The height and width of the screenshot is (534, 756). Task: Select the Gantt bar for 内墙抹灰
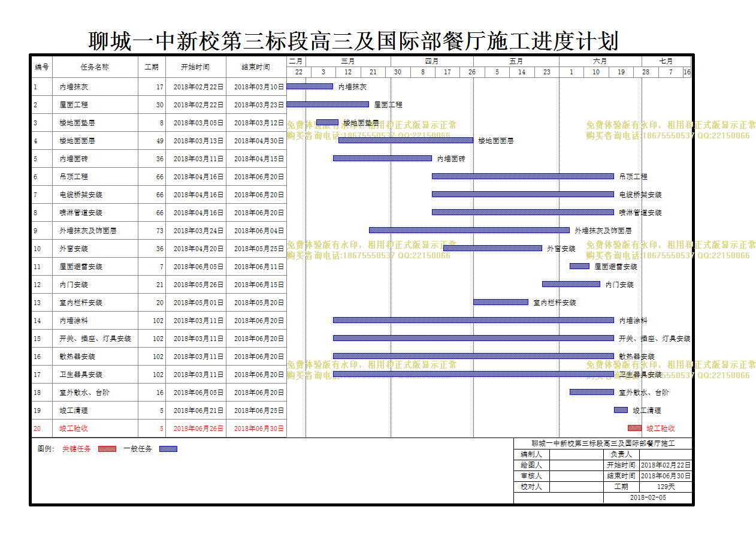coord(310,86)
